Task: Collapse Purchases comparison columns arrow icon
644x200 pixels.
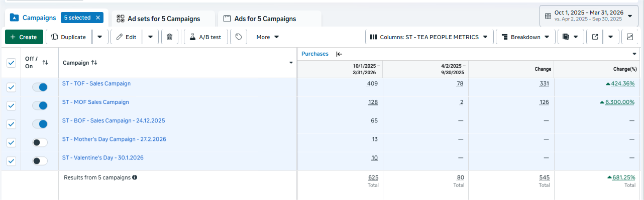Action: pos(339,54)
